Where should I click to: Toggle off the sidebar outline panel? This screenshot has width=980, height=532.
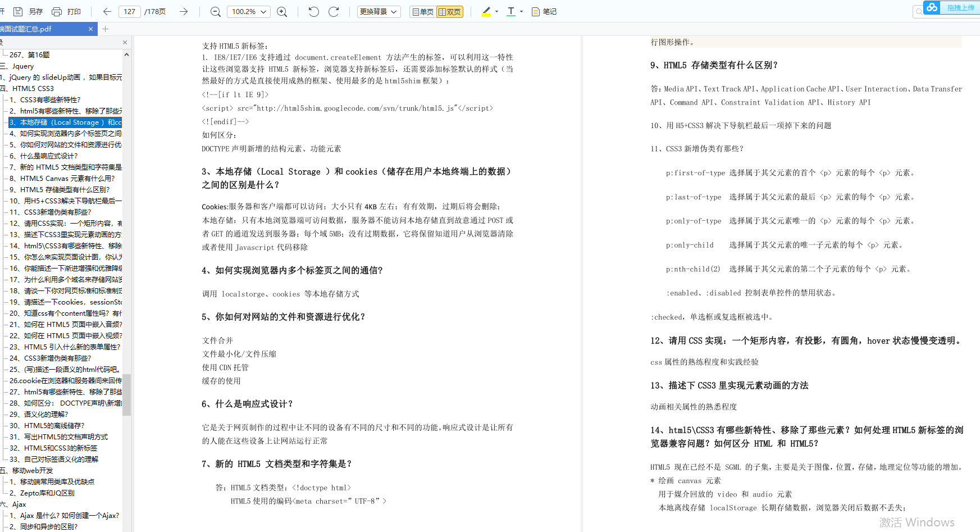tap(125, 42)
